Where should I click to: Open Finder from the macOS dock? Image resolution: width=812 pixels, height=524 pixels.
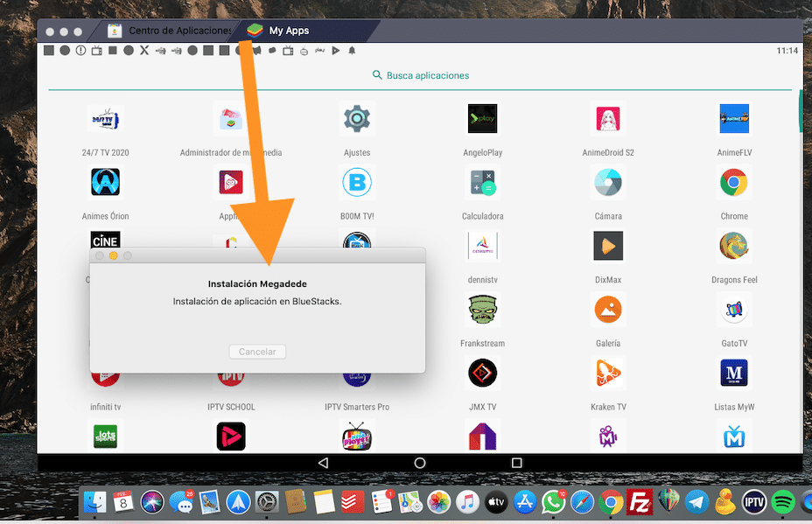(94, 502)
